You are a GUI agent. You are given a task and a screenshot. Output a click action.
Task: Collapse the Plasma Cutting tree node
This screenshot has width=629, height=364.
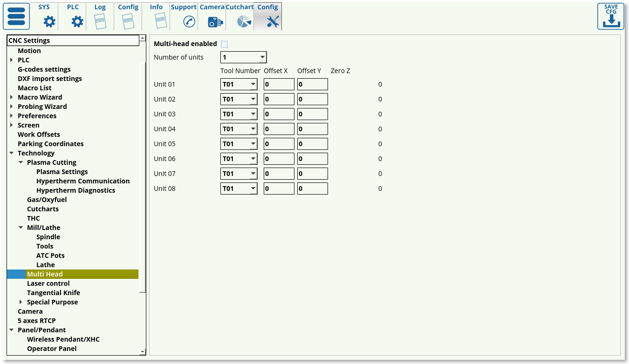point(21,162)
